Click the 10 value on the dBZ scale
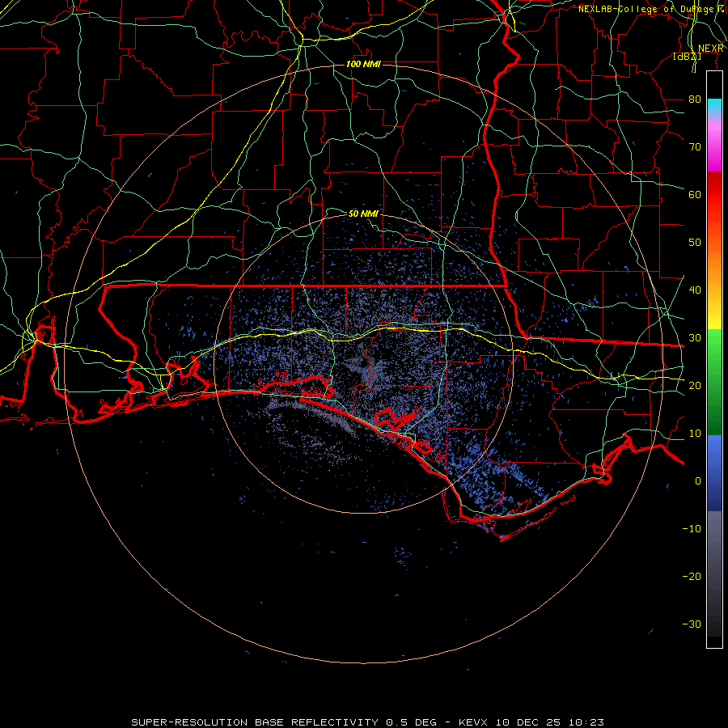The width and height of the screenshot is (728, 728). (695, 434)
